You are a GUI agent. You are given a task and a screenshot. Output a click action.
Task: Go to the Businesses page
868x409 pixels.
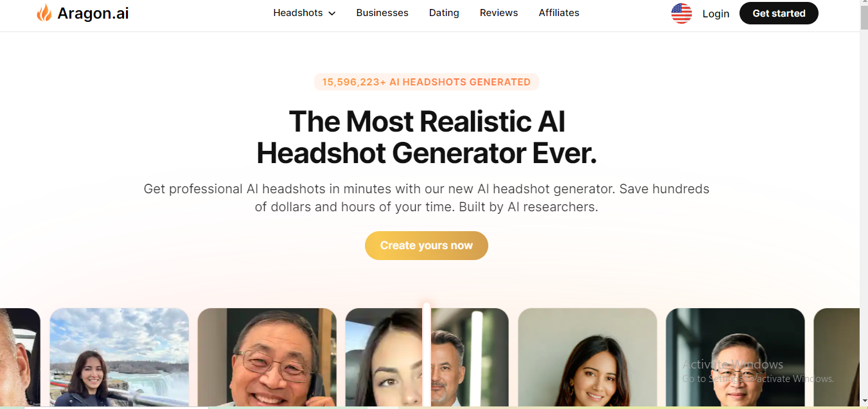(x=382, y=13)
